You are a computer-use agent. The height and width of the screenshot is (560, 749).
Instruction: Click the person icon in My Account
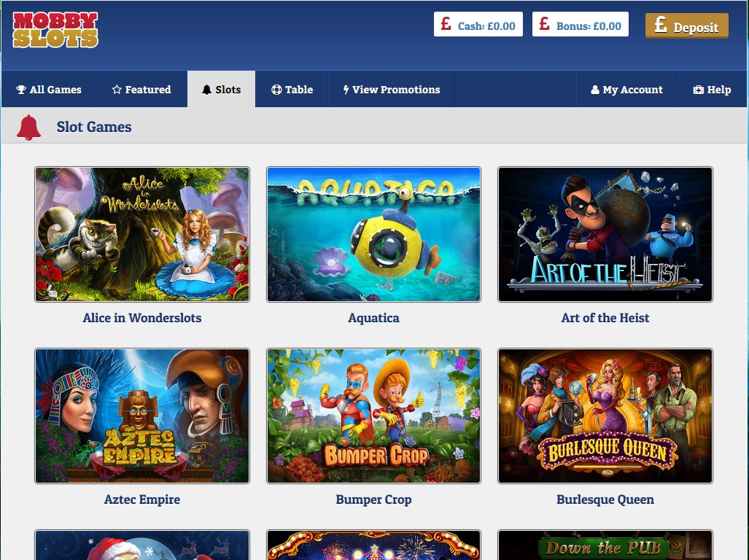click(x=595, y=90)
